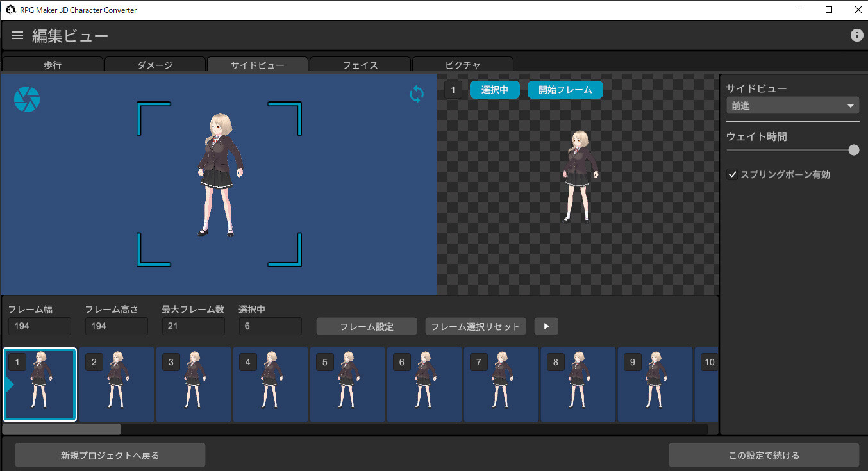Viewport: 868px width, 471px height.
Task: Click the 選択中 button above the preview
Action: [494, 90]
